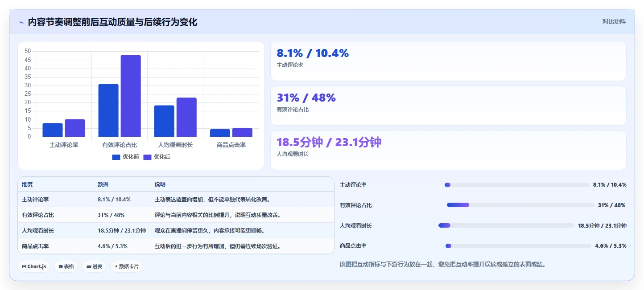Click the 人均观看时长 progress bar
The height and width of the screenshot is (290, 644).
pos(506,225)
